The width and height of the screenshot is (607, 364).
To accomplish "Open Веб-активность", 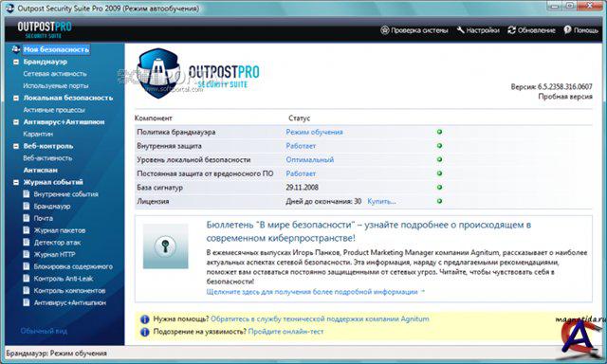I will pos(47,157).
